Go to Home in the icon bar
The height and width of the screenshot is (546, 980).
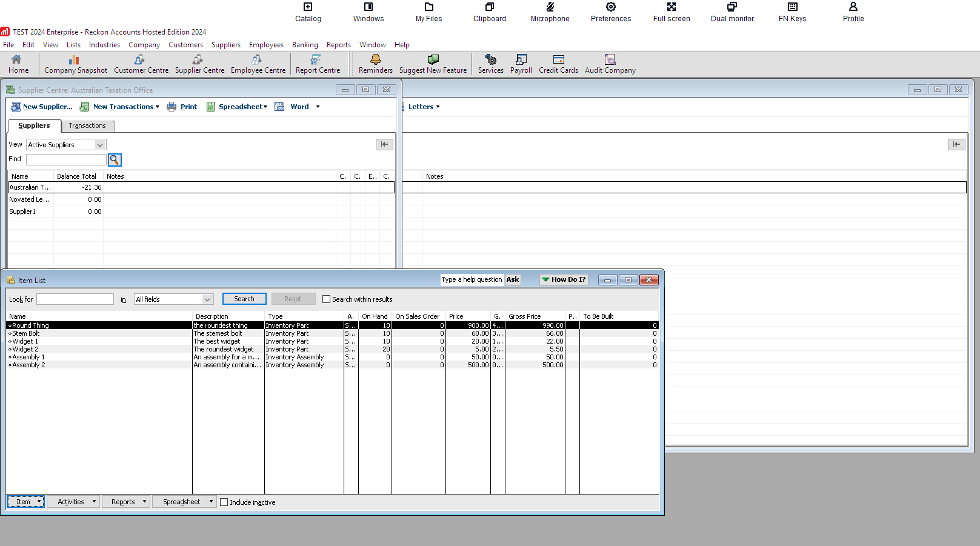[18, 64]
